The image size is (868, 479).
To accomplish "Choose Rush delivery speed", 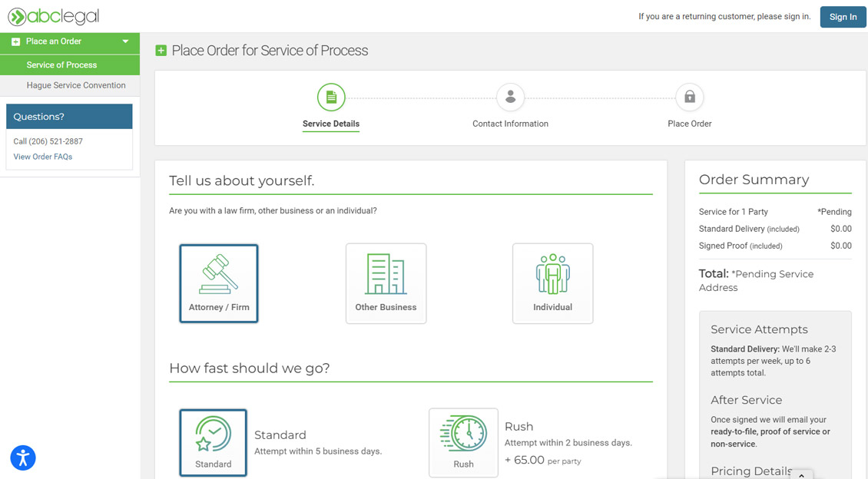I will point(463,443).
